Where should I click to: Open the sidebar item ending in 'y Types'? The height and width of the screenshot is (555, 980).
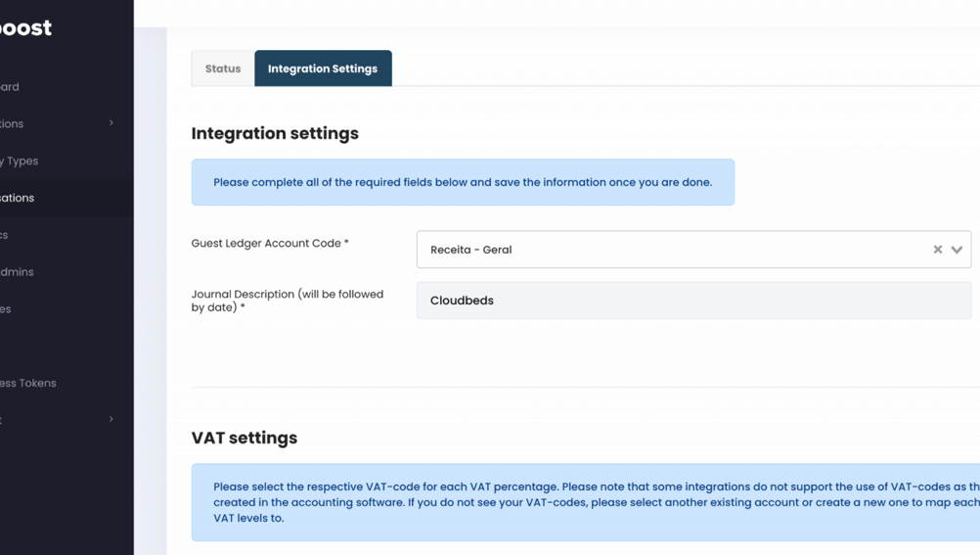pos(20,162)
